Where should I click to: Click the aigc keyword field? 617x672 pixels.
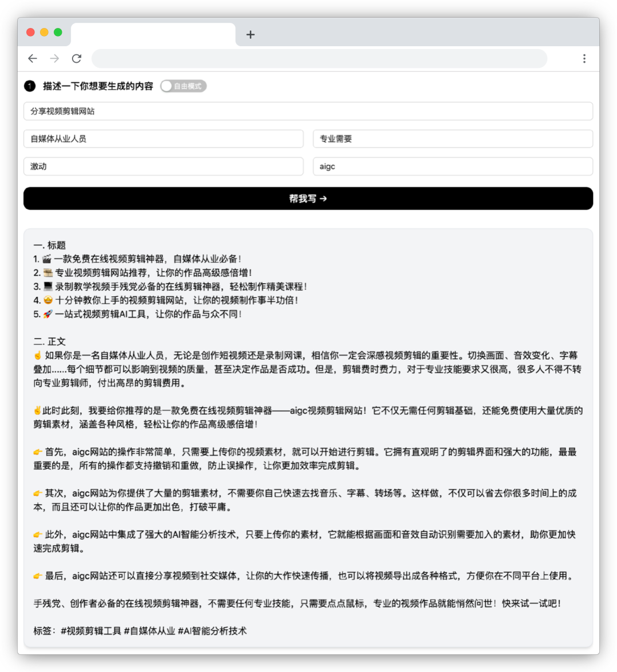coord(452,167)
